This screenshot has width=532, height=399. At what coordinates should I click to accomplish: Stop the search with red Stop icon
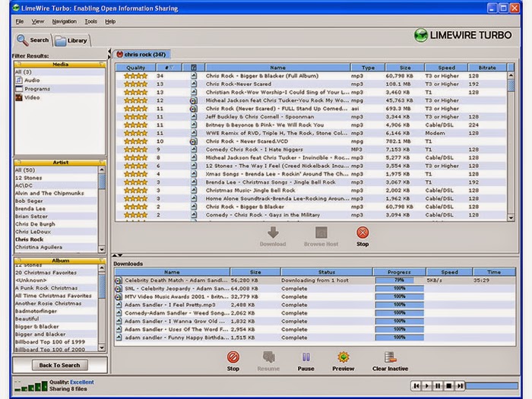[x=363, y=233]
